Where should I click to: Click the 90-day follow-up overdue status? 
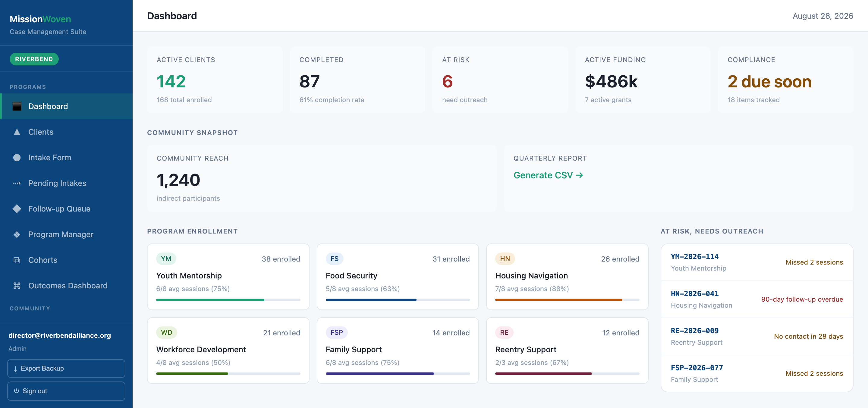coord(802,299)
